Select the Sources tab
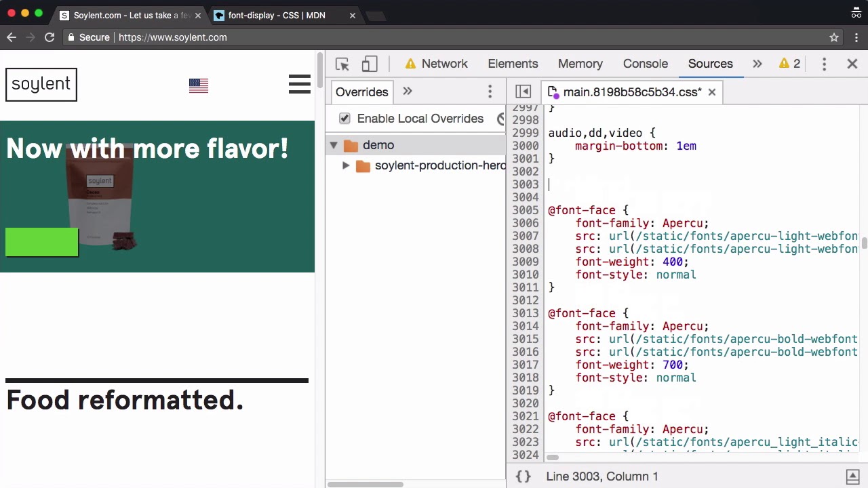Screen dimensions: 868x488 point(710,64)
